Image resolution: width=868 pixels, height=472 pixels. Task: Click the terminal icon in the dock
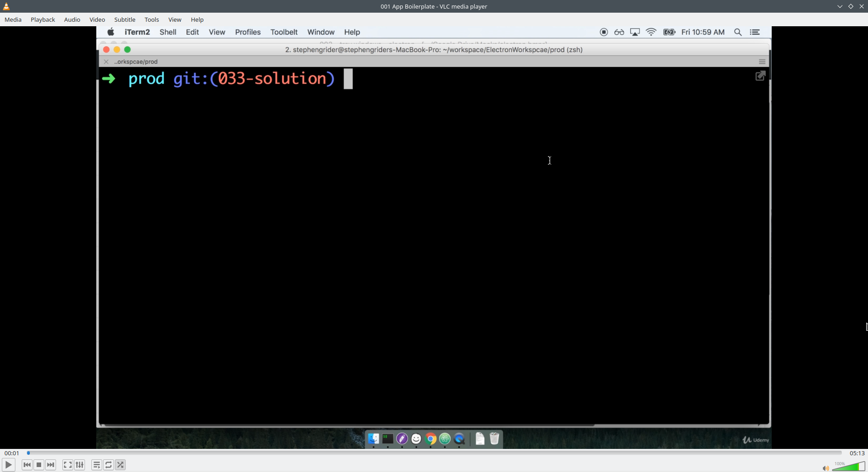click(x=388, y=439)
